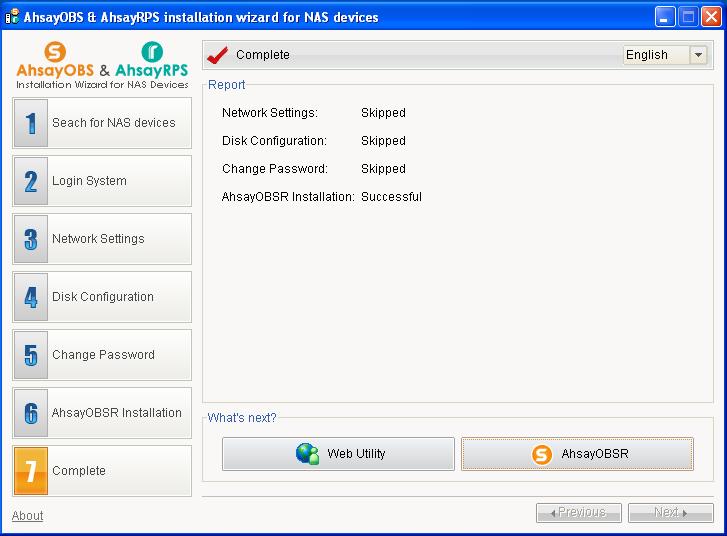Click the step 5 number icon
The image size is (727, 536).
31,355
